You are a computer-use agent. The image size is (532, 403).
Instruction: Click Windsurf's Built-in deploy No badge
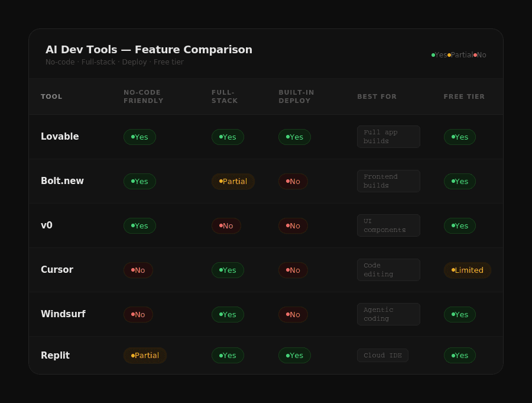pos(293,314)
